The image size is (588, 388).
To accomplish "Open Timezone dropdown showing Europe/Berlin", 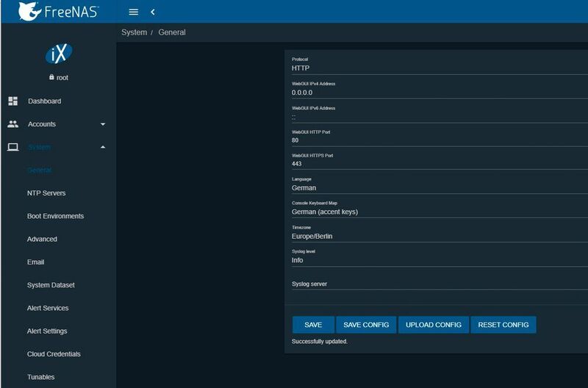I will [440, 236].
